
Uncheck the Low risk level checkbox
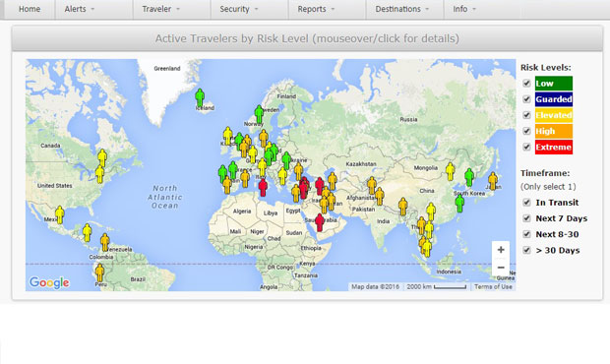point(526,84)
